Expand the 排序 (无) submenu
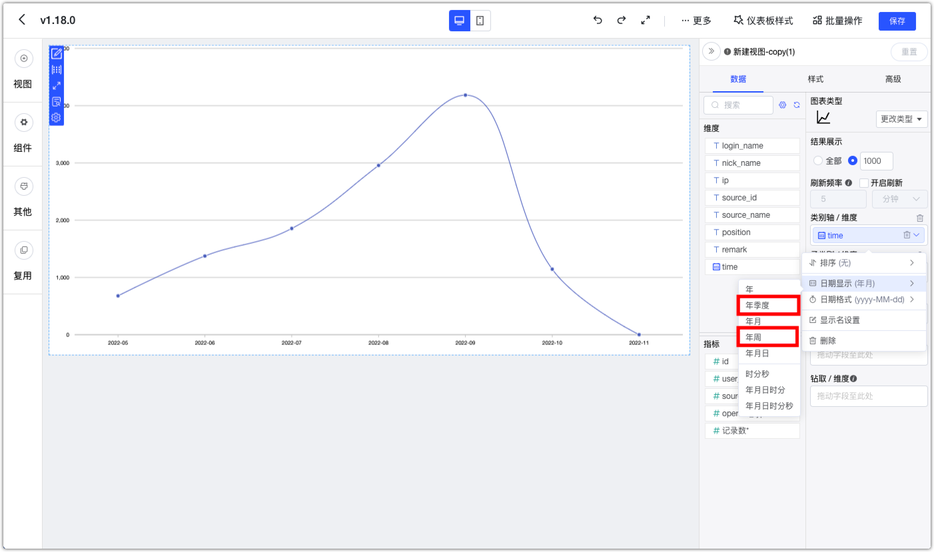934x552 pixels. [x=862, y=263]
